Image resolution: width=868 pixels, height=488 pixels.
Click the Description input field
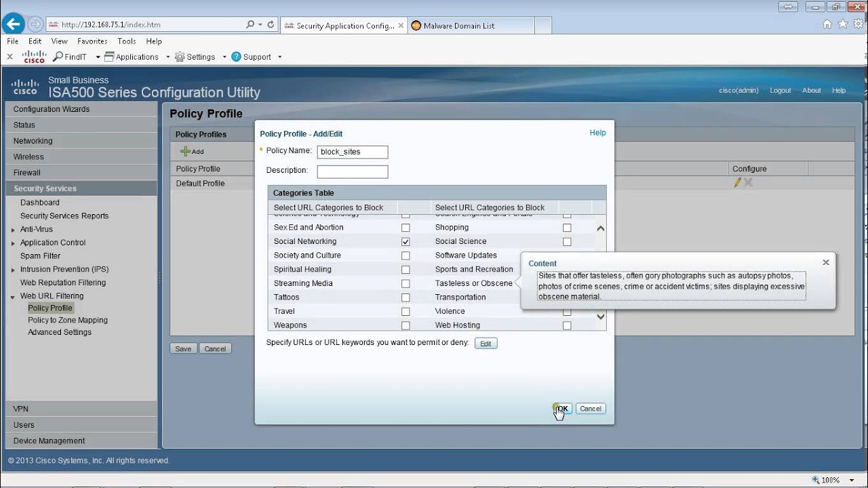pyautogui.click(x=353, y=171)
